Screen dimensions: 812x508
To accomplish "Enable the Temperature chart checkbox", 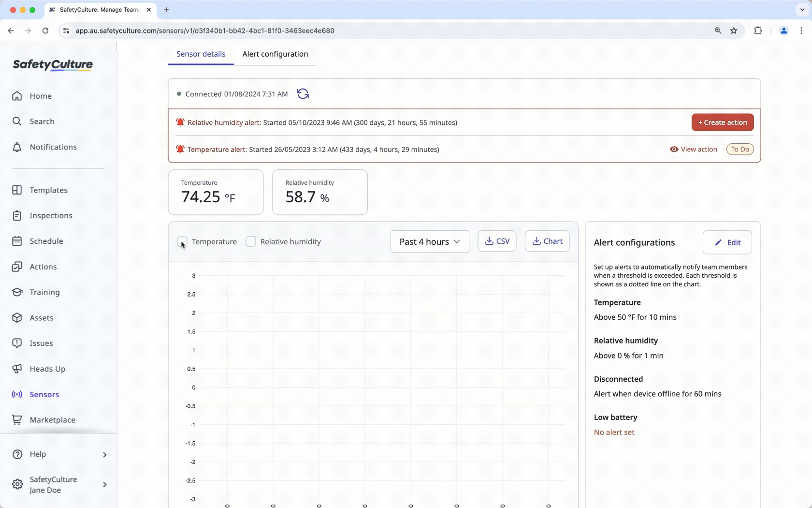I will [x=182, y=241].
